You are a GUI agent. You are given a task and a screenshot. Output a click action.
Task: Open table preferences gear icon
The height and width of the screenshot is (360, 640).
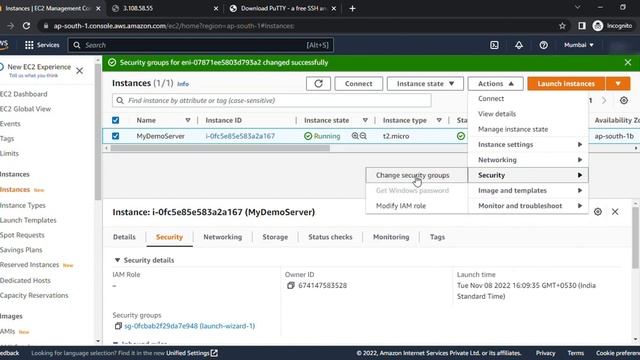tap(624, 100)
